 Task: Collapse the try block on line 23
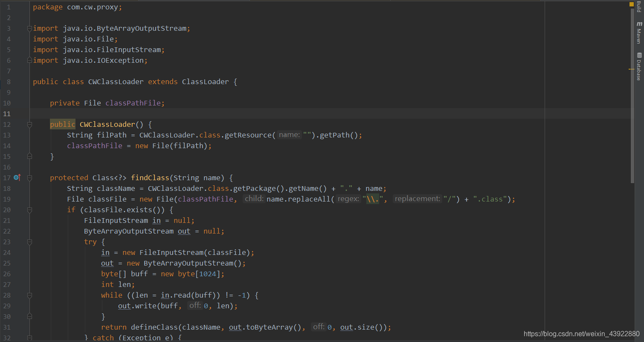[29, 242]
